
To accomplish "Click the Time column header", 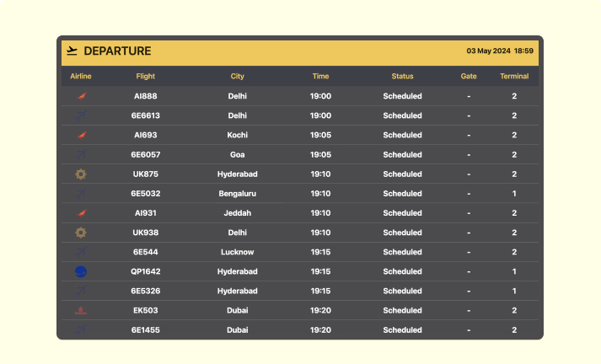I will (x=321, y=76).
